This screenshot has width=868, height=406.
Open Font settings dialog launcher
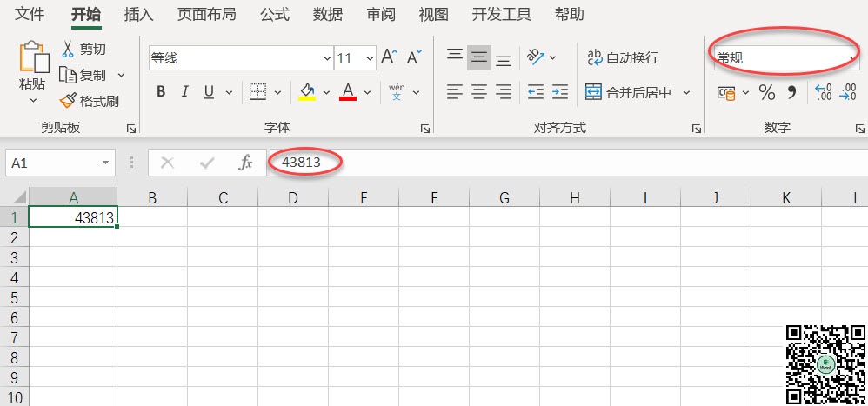(425, 129)
